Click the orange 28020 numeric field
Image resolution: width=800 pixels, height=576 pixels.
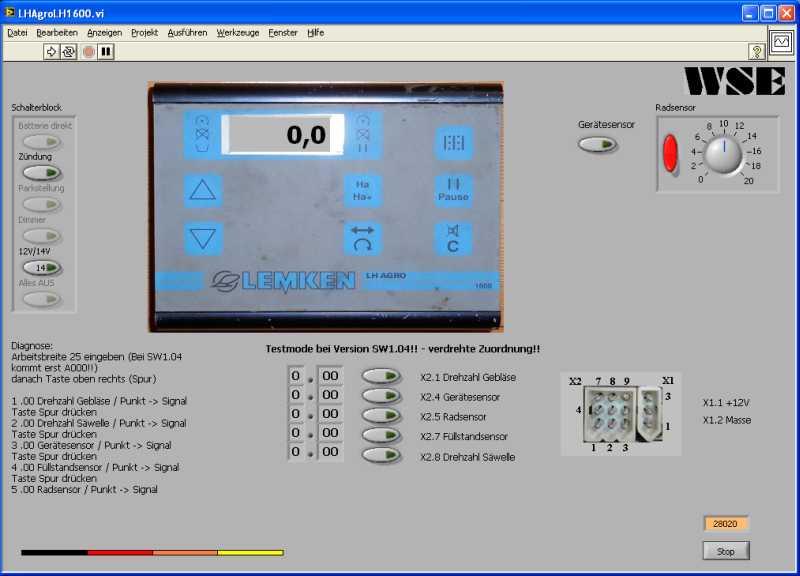725,524
